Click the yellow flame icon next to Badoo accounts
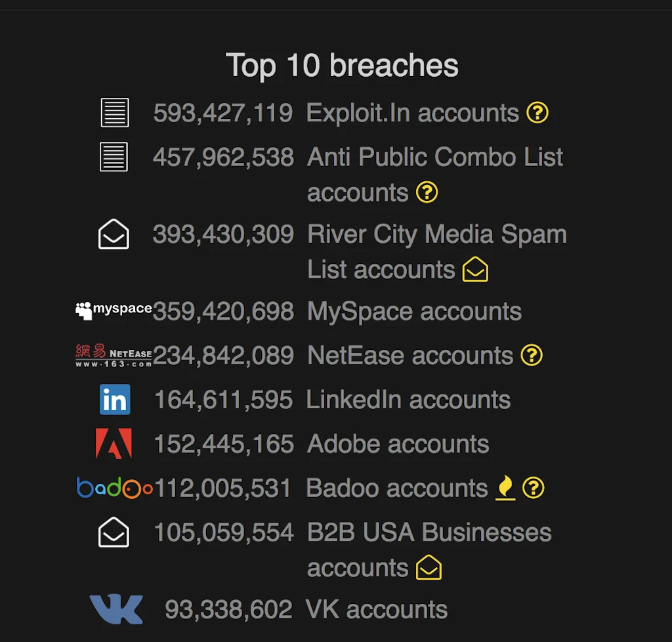Image resolution: width=672 pixels, height=642 pixels. tap(504, 488)
